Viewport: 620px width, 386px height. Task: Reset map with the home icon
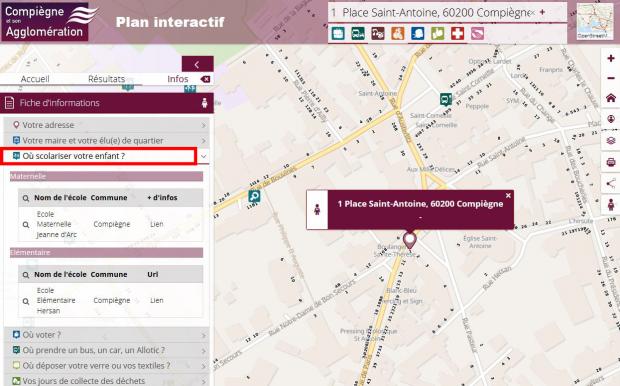click(611, 98)
